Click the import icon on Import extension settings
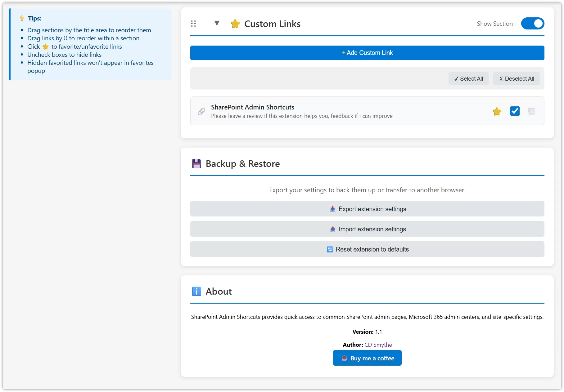The width and height of the screenshot is (564, 392). 332,229
